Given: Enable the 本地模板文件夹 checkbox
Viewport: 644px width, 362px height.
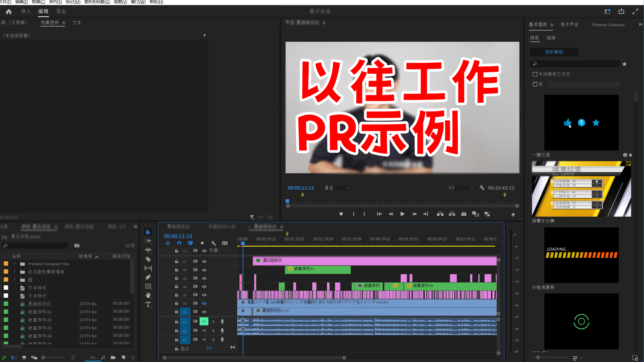Looking at the screenshot, I should click(x=535, y=74).
